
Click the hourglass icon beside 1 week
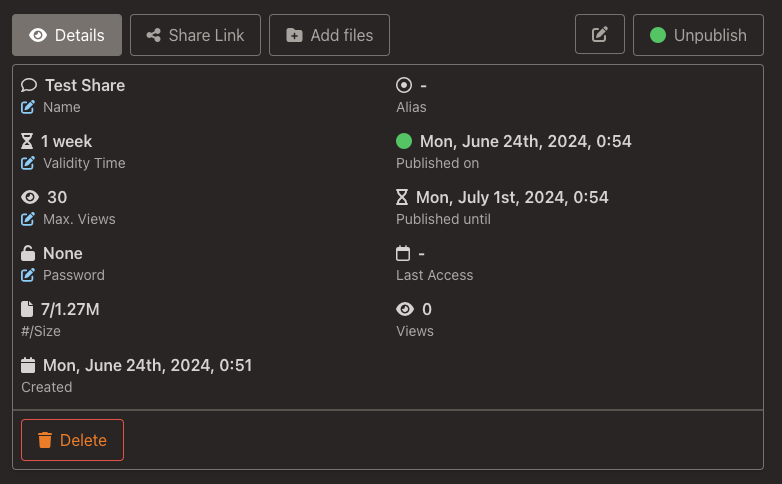(27, 141)
